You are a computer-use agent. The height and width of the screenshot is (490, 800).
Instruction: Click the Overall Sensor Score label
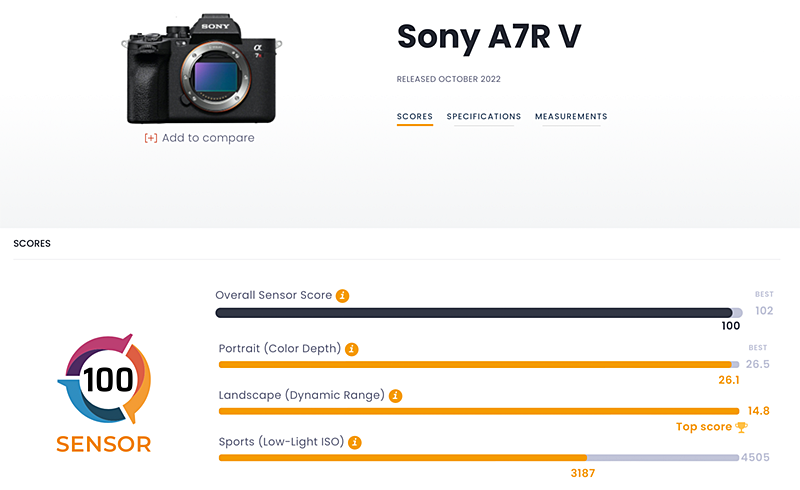pyautogui.click(x=274, y=296)
